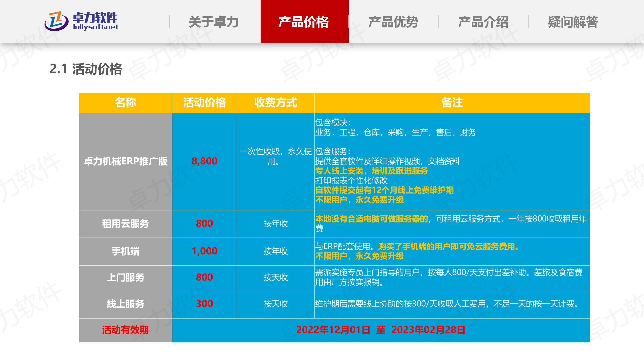Click the 活动价格 column header
Screen dimensions: 644x362
205,103
